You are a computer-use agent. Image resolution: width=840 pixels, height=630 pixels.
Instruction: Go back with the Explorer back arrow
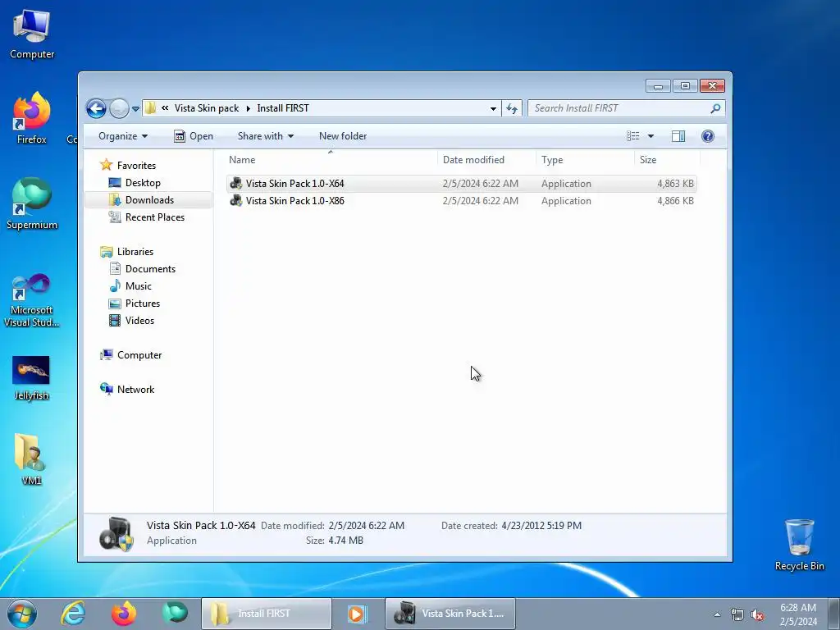click(97, 109)
